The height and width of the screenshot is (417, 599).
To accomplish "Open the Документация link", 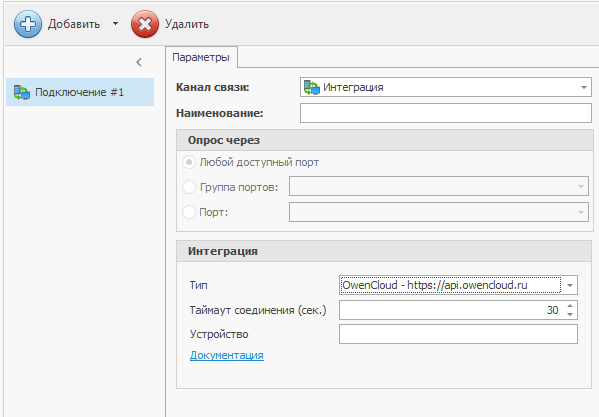I will click(x=227, y=355).
